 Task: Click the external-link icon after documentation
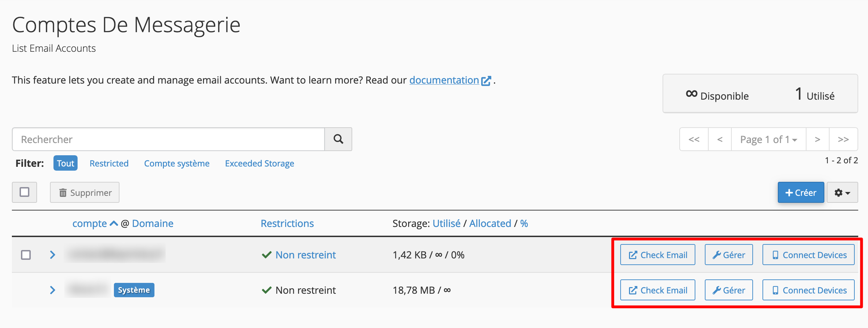click(x=487, y=80)
